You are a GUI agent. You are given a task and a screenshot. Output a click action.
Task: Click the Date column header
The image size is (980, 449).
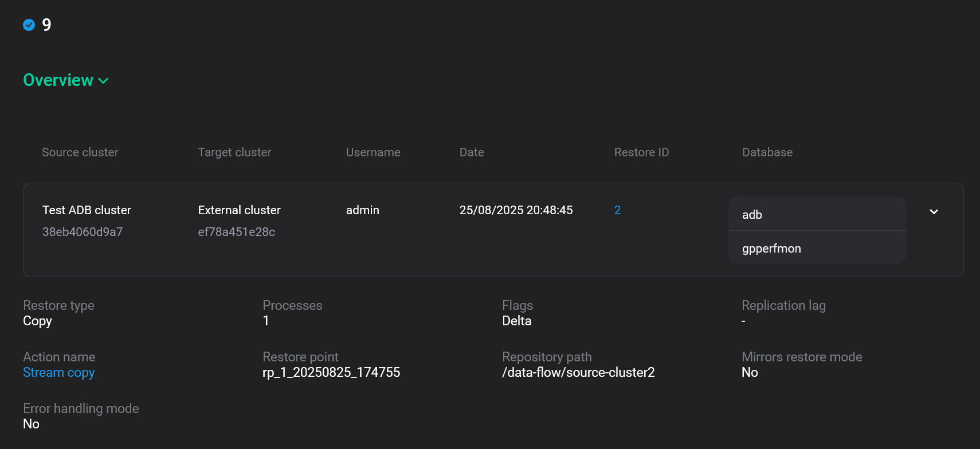[x=472, y=152]
